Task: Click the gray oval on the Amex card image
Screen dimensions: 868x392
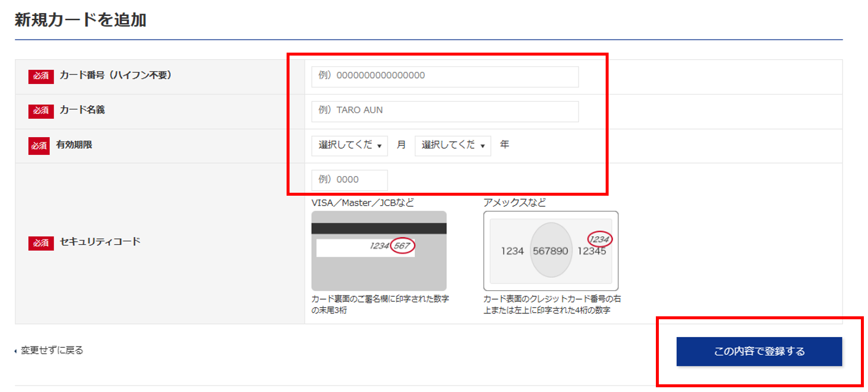Action: click(x=551, y=251)
